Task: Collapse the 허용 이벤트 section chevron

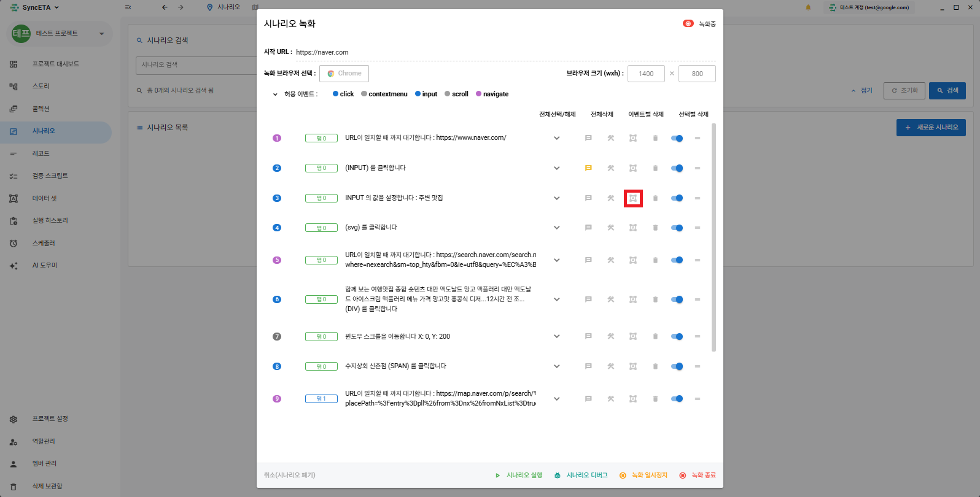Action: click(x=275, y=94)
